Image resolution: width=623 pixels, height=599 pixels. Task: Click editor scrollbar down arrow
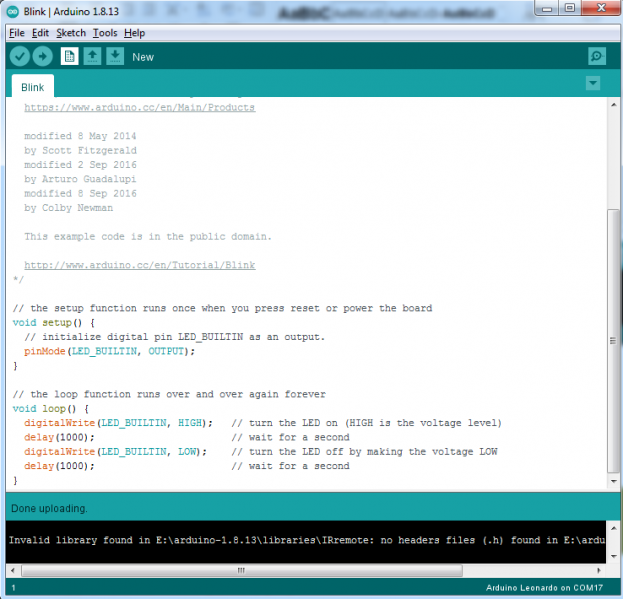coord(613,481)
